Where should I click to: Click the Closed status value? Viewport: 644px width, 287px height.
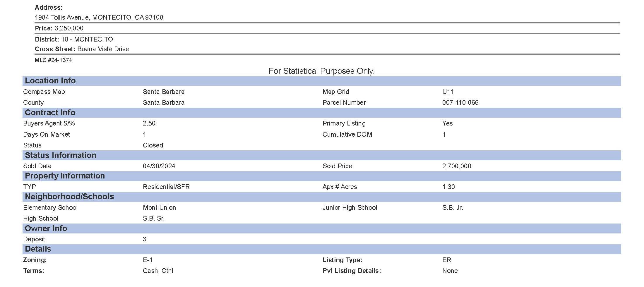click(x=153, y=145)
